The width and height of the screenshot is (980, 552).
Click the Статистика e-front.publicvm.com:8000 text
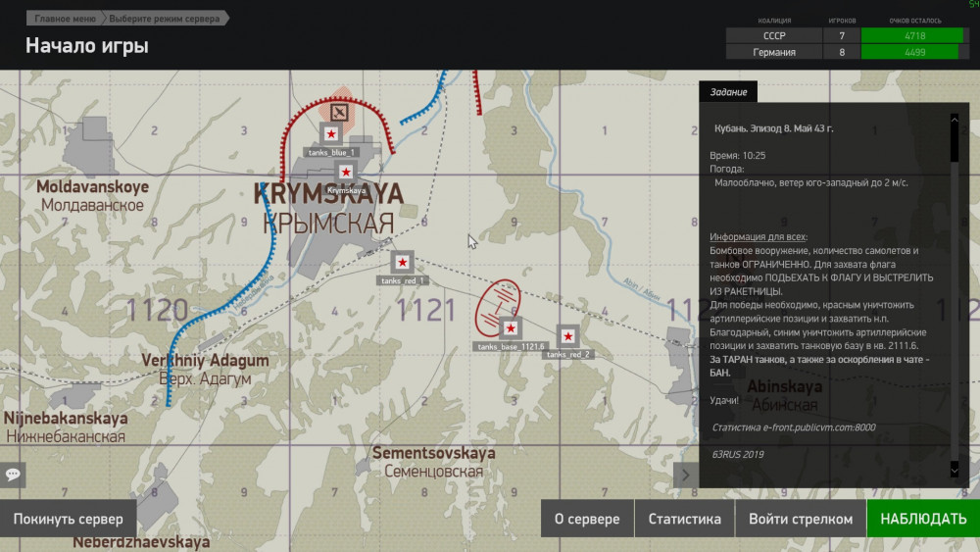(x=794, y=427)
